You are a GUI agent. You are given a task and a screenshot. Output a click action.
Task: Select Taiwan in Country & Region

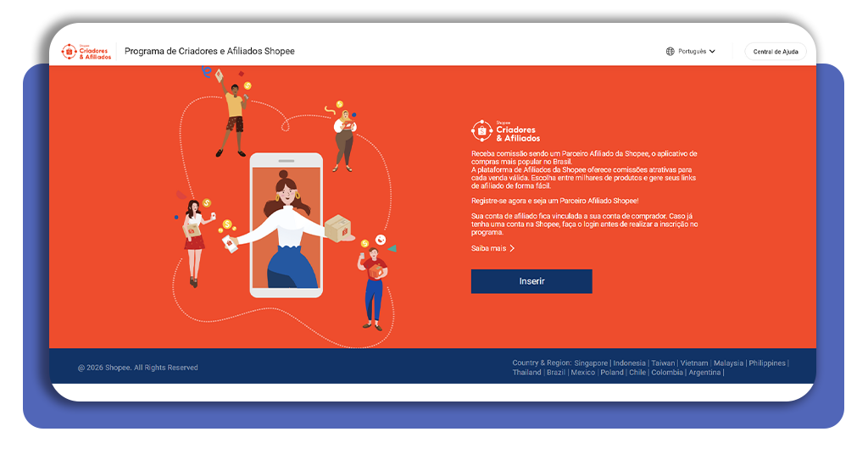tap(663, 363)
